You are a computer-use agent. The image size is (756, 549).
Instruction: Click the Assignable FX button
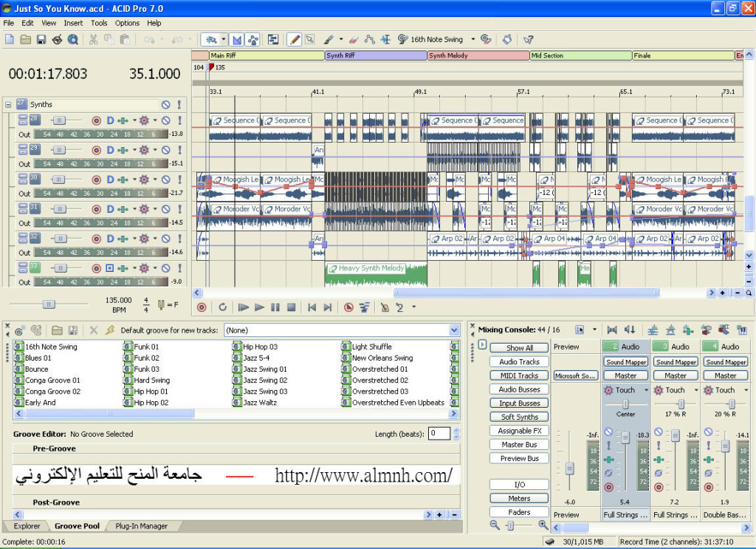[x=519, y=431]
